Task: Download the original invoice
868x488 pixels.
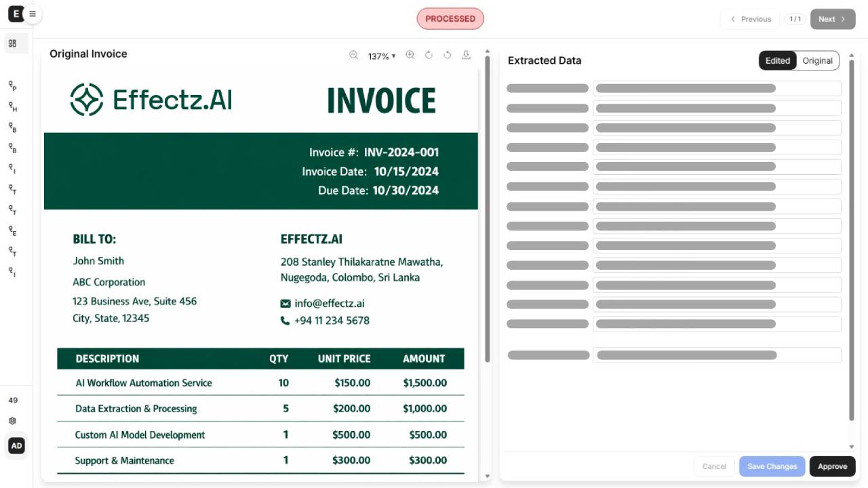Action: [466, 56]
